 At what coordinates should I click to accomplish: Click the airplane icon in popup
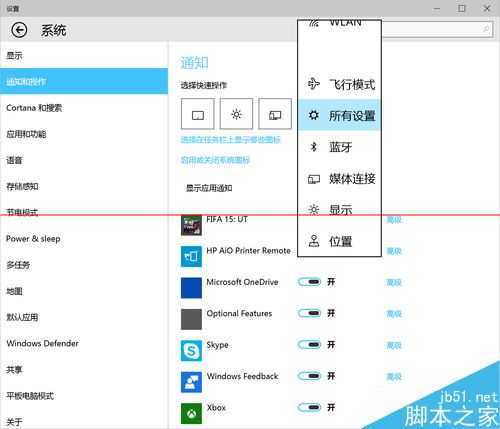[313, 84]
